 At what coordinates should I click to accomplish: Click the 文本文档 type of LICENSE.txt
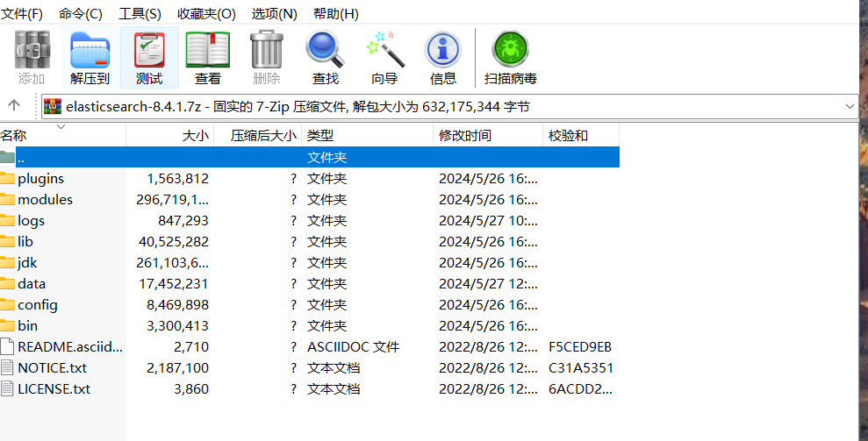pyautogui.click(x=334, y=388)
